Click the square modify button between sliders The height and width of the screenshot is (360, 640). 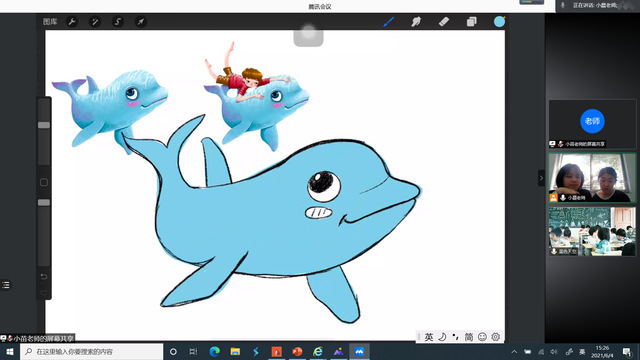pos(44,182)
